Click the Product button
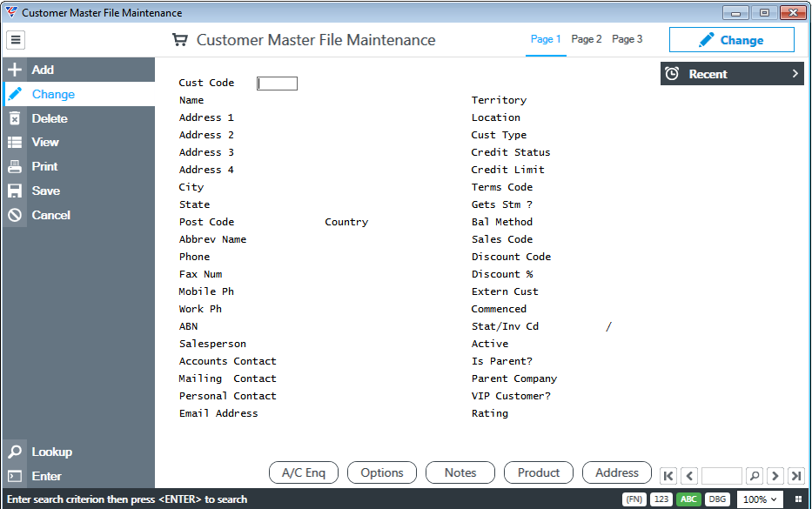 (539, 472)
